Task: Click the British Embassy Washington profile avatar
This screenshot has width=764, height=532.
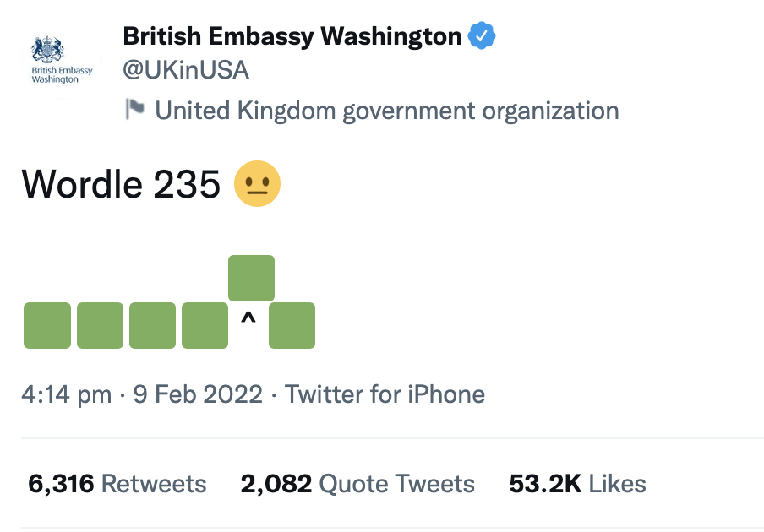Action: pos(61,60)
